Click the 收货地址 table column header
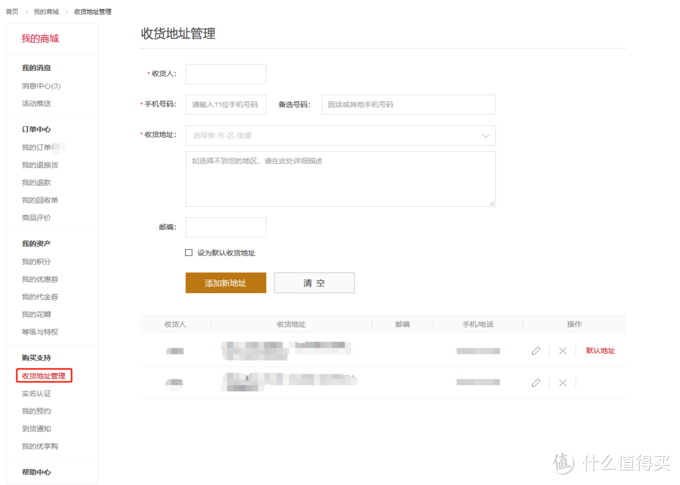This screenshot has height=485, width=680. [291, 324]
